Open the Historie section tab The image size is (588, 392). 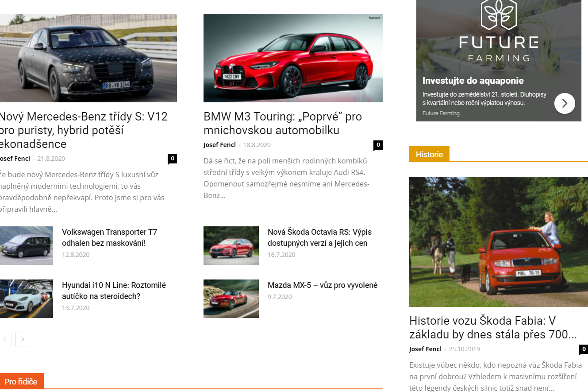pos(429,154)
